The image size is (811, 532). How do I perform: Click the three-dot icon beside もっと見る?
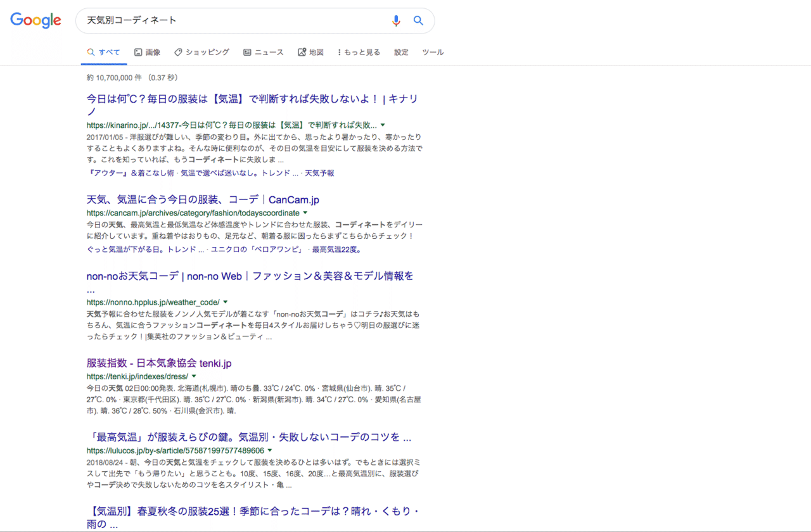340,51
